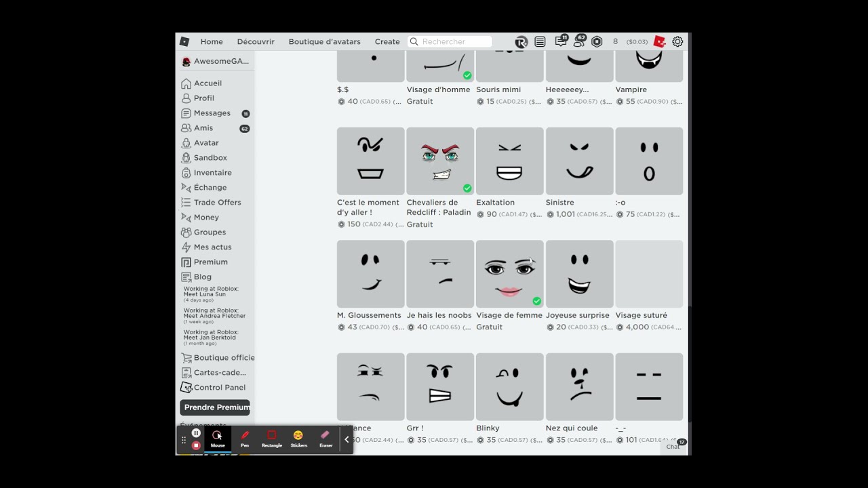Click the R+ extension icon in the top bar
Screen dimensions: 868x488
click(x=521, y=41)
